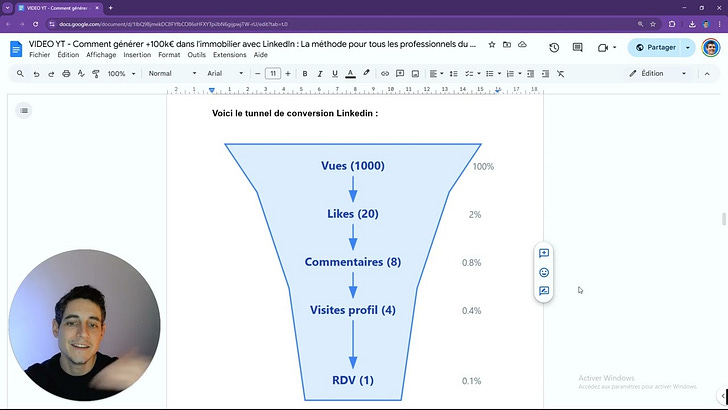Viewport: 728px width, 410px height.
Task: Open a new browser tab
Action: click(110, 8)
